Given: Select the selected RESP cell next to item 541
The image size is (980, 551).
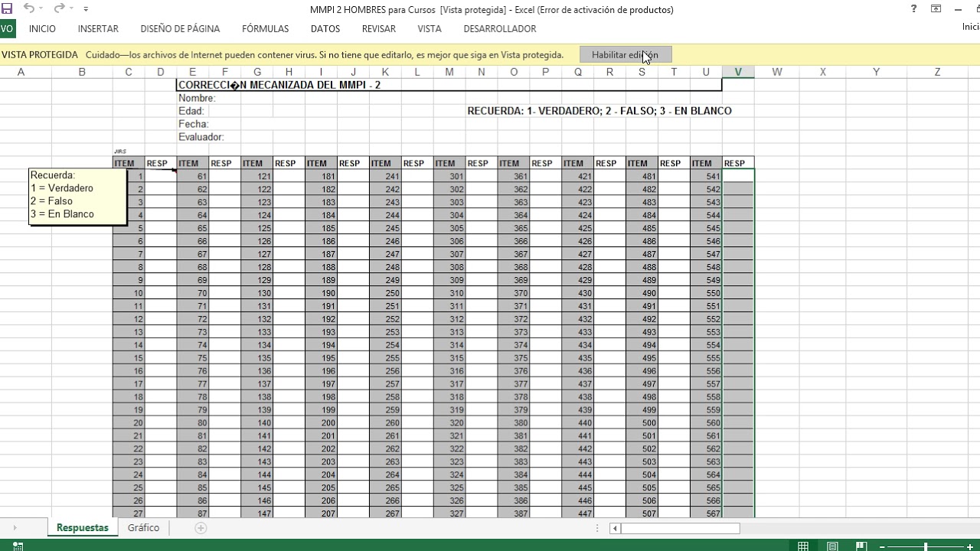Looking at the screenshot, I should 738,176.
